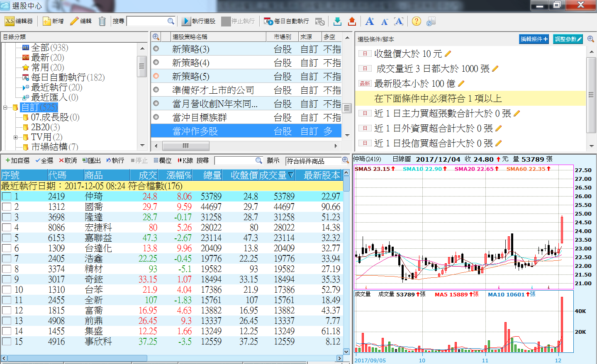
Task: Sort by 漲幅% column header
Action: point(178,175)
